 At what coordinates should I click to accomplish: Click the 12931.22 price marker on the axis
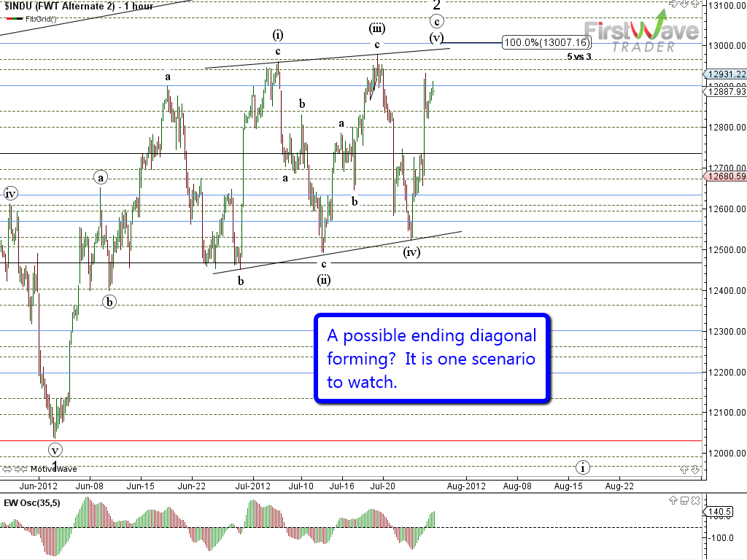725,74
